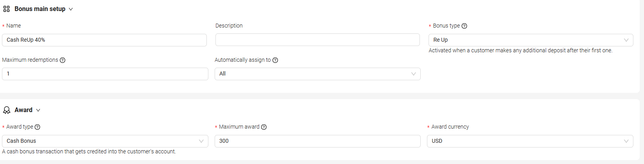This screenshot has width=644, height=164.
Task: Open the Award type Cash Bonus dropdown
Action: click(105, 141)
